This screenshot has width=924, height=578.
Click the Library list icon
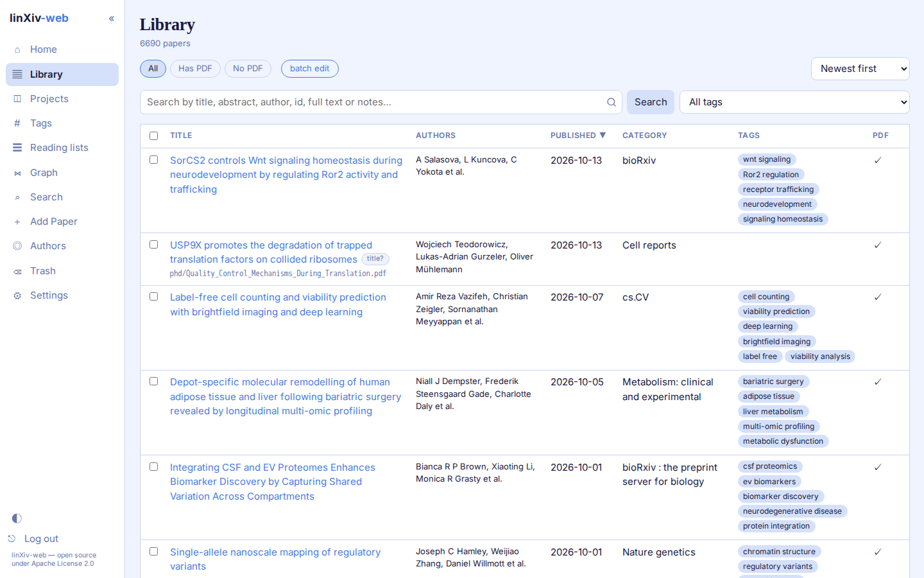tap(17, 74)
